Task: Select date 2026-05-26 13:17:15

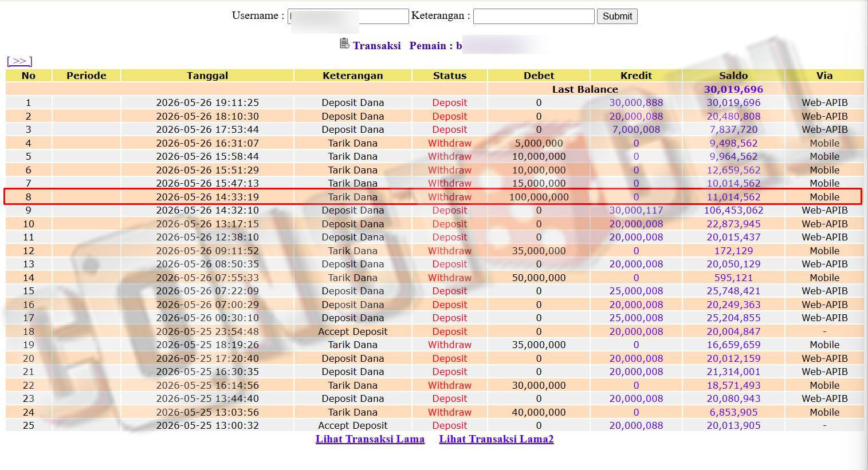Action: tap(207, 224)
